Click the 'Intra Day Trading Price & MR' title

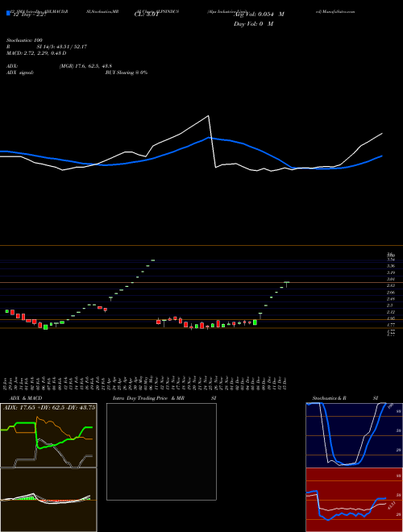pyautogui.click(x=149, y=398)
